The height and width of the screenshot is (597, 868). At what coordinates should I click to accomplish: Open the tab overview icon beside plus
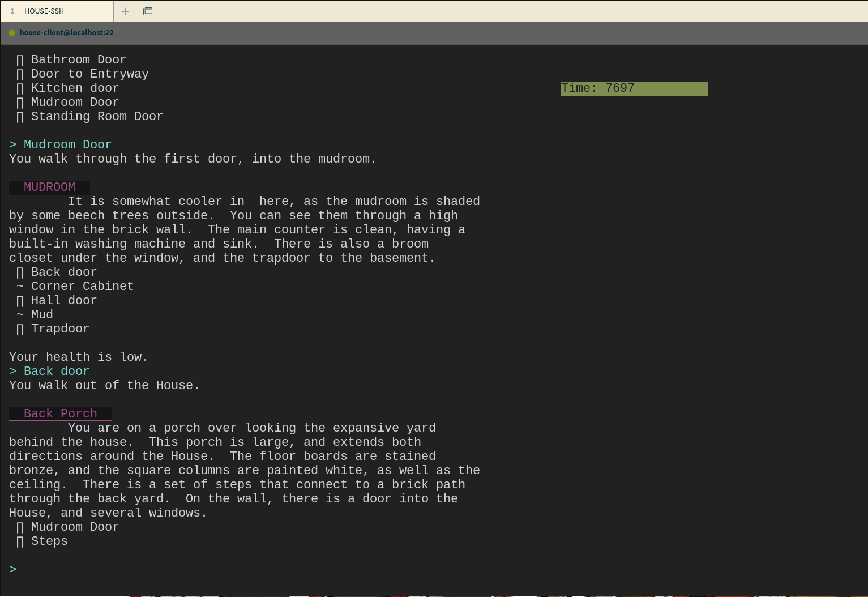click(x=148, y=11)
